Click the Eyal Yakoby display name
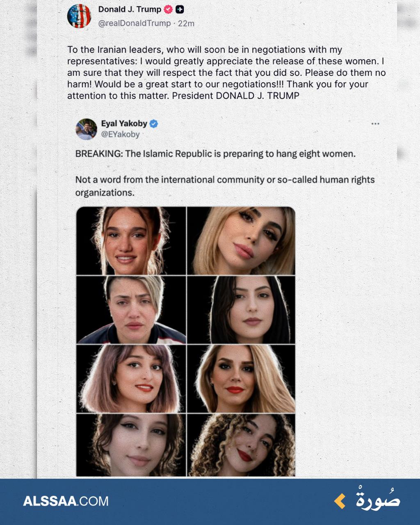Image resolution: width=420 pixels, height=525 pixels. 124,123
